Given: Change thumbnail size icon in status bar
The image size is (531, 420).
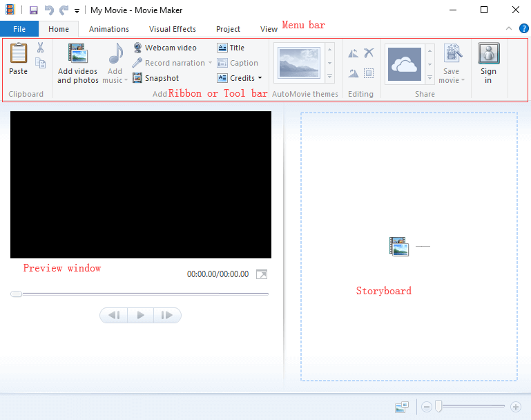Looking at the screenshot, I should pyautogui.click(x=402, y=406).
